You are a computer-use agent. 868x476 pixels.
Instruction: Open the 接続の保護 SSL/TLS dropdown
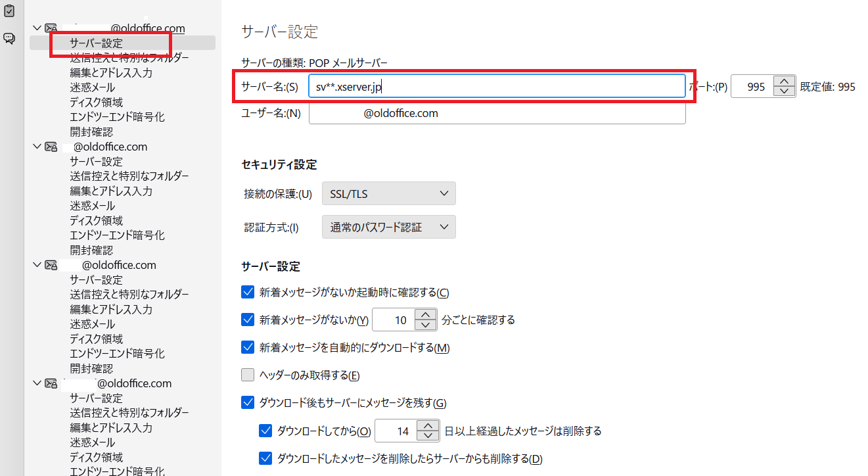click(x=389, y=194)
